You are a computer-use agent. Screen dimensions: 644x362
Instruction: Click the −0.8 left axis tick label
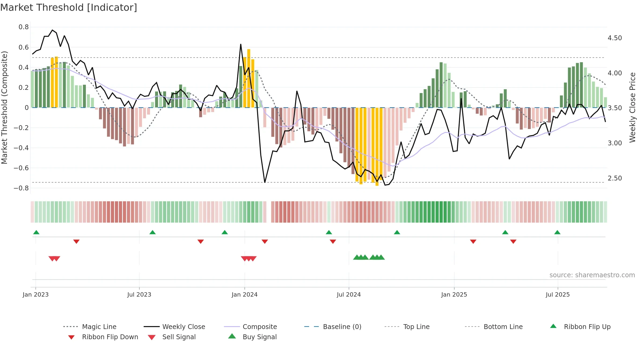tap(21, 188)
